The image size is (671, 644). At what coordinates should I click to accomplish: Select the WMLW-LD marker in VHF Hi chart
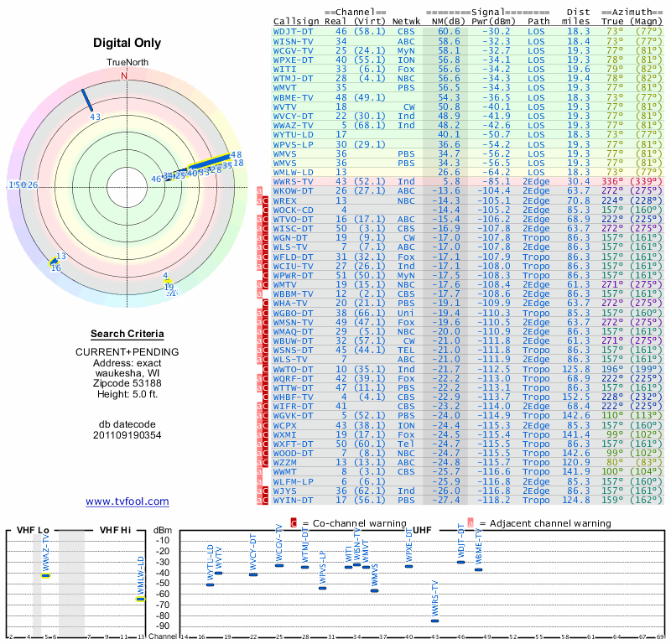(x=140, y=598)
